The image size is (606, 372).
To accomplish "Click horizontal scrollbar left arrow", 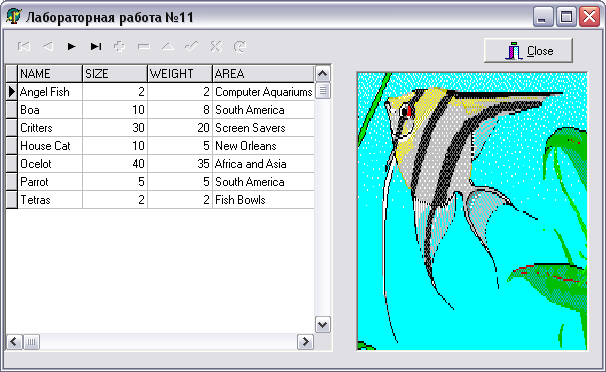I will pos(14,342).
